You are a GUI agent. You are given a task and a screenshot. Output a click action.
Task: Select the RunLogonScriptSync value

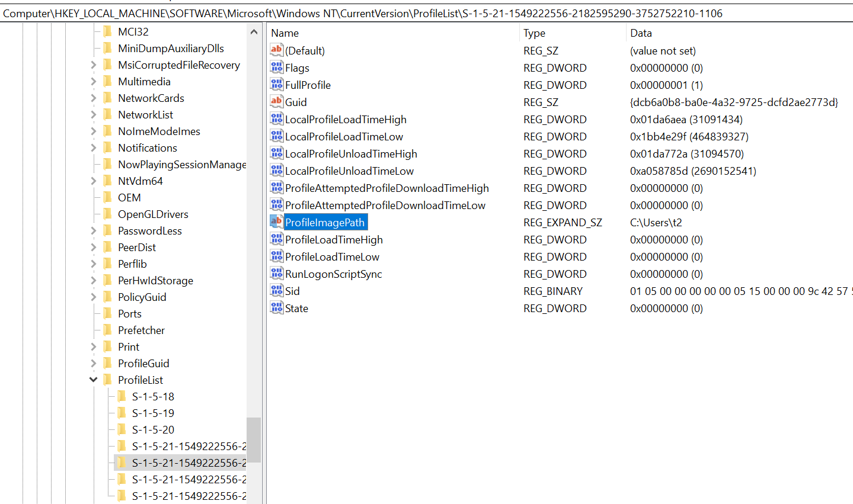coord(333,274)
